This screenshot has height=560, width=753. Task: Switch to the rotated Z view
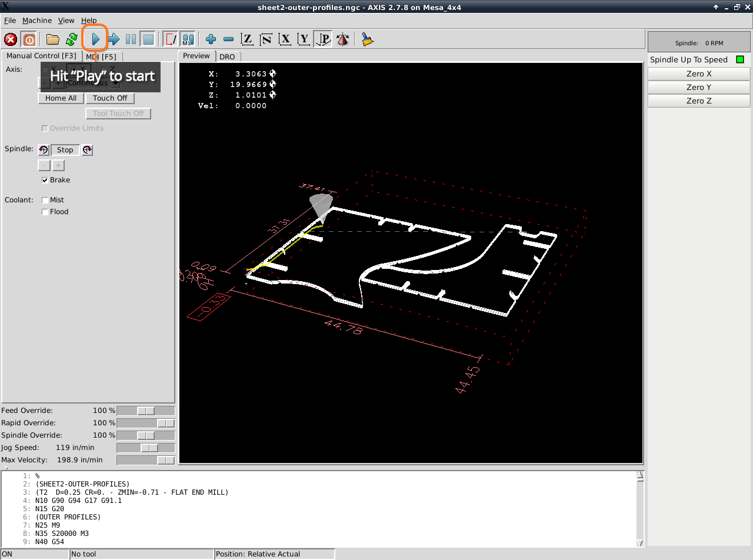266,39
